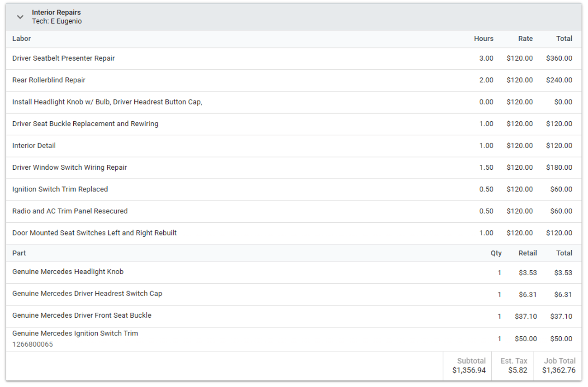Select Genuine Mercedes Driver Headrest Switch Cap
588x387 pixels.
click(x=294, y=295)
